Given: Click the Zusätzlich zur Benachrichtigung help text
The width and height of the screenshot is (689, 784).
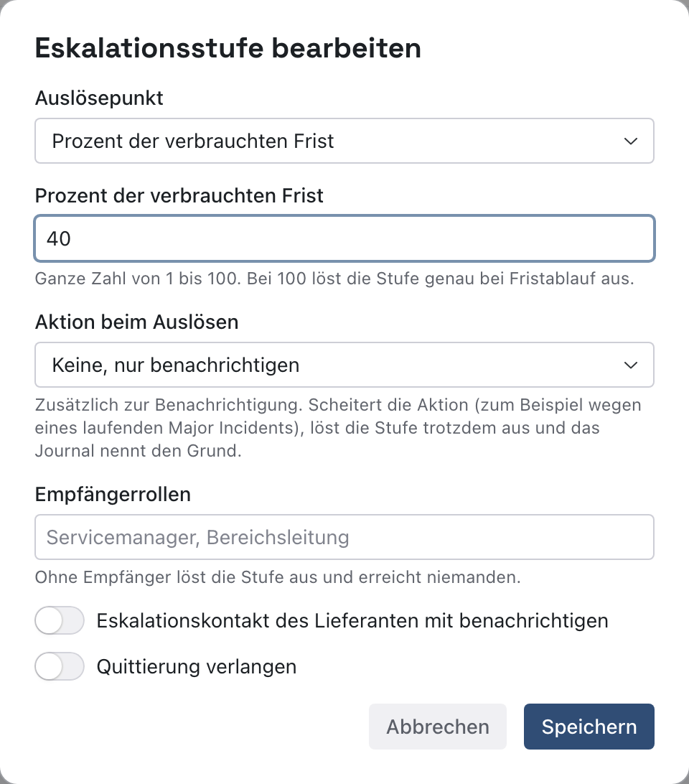Looking at the screenshot, I should (338, 427).
